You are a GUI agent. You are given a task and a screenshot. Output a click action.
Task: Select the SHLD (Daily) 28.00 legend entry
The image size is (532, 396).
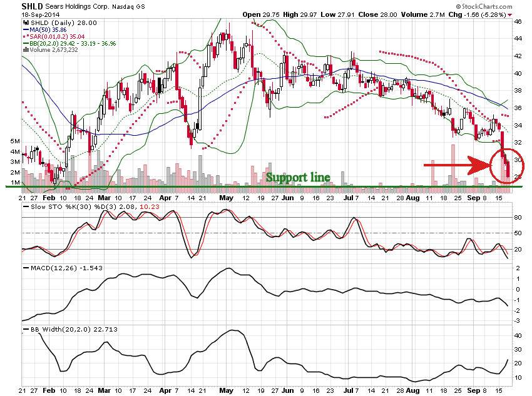[63, 23]
